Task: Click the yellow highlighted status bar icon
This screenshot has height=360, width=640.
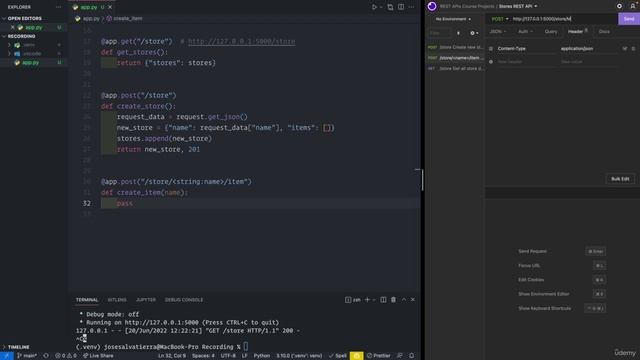Action: [x=356, y=356]
